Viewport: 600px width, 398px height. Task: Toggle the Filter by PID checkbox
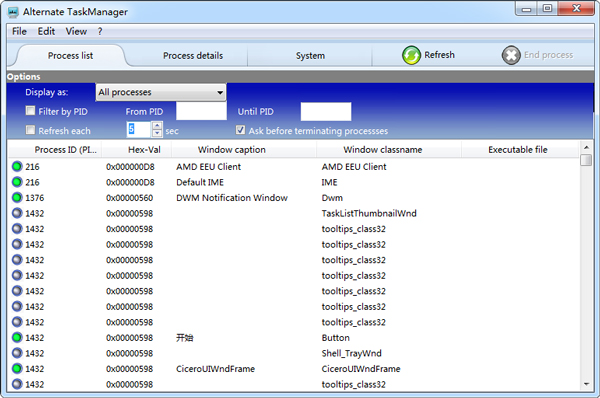pyautogui.click(x=30, y=111)
